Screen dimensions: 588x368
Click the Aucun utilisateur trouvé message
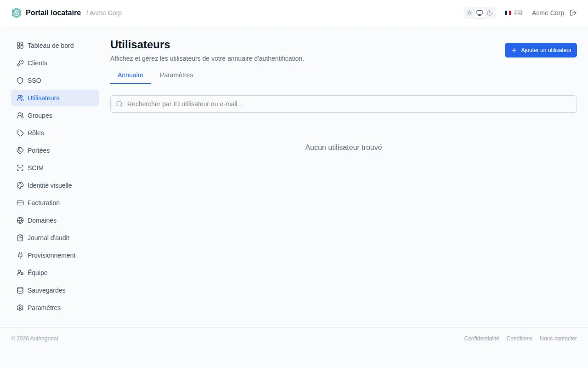click(344, 148)
